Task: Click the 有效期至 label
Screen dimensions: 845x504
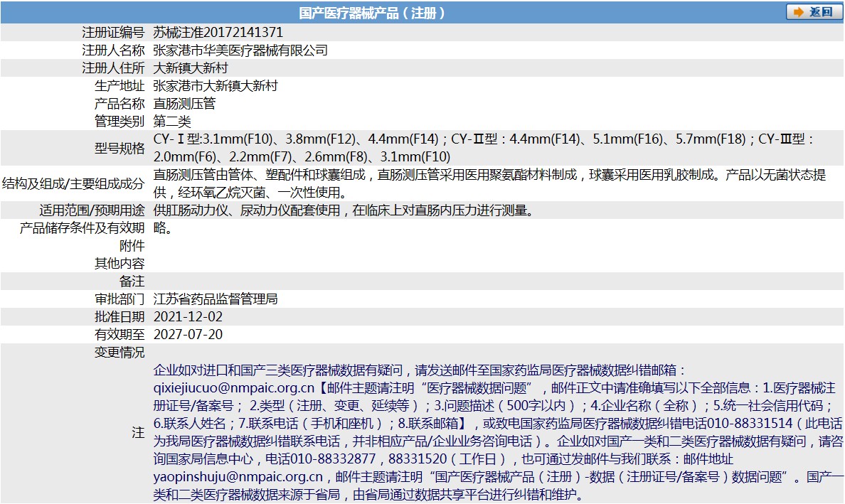Action: point(119,335)
